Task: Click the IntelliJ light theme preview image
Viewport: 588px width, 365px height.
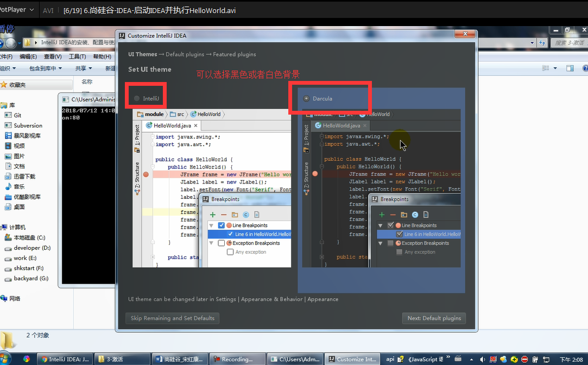Action: pyautogui.click(x=212, y=188)
